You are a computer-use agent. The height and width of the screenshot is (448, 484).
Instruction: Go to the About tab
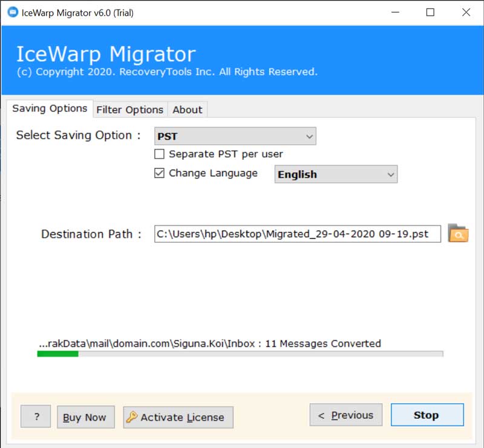[x=188, y=110]
